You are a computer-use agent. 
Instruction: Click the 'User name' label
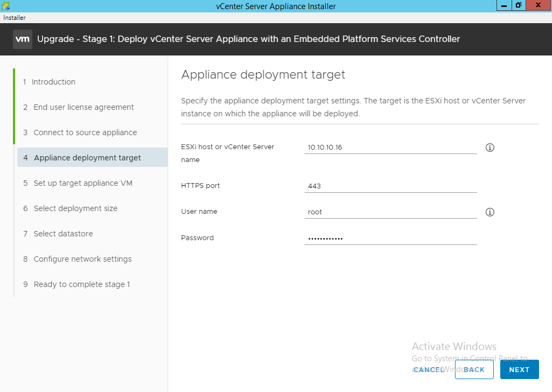[x=199, y=211]
